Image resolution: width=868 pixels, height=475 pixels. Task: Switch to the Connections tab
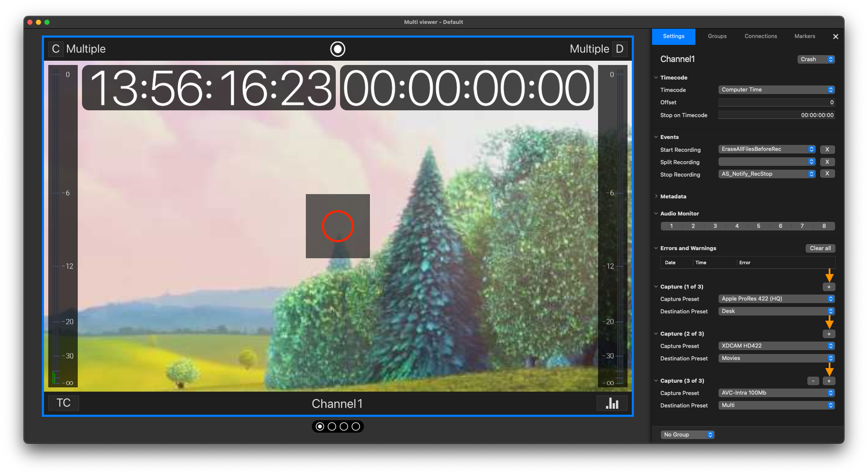[760, 37]
